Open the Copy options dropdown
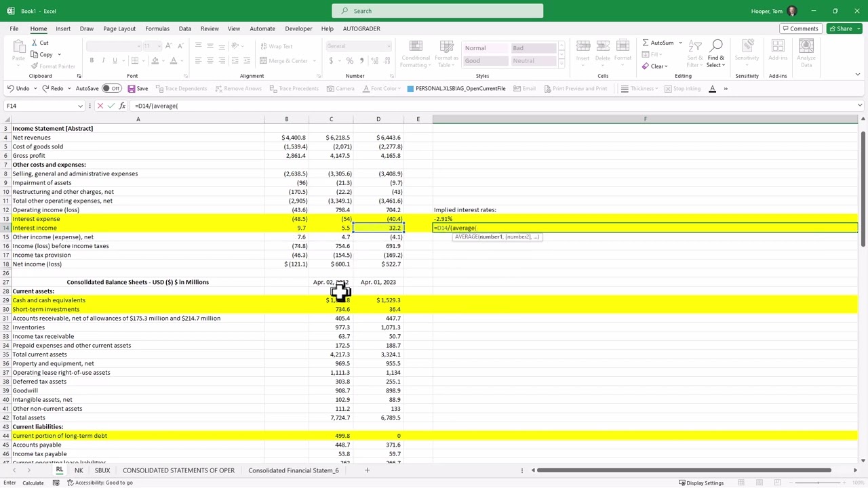The height and width of the screenshot is (488, 868). pos(59,54)
